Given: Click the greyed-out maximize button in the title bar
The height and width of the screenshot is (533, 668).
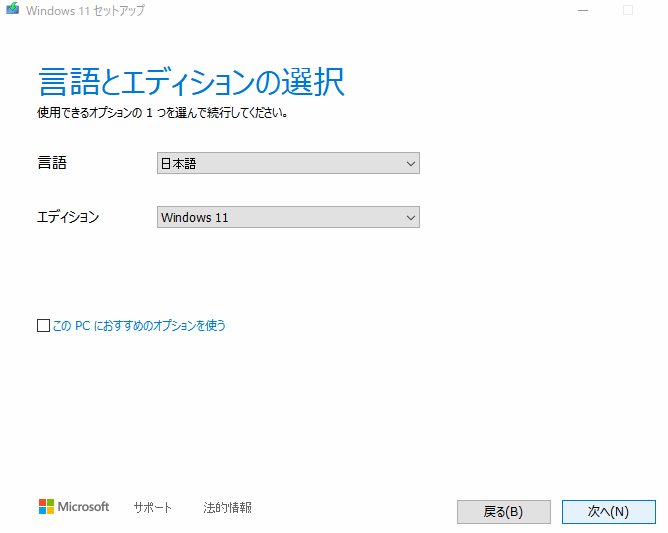Looking at the screenshot, I should pyautogui.click(x=628, y=10).
